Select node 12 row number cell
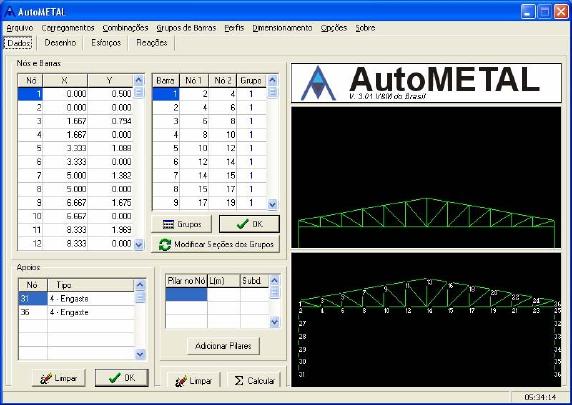 tap(30, 243)
